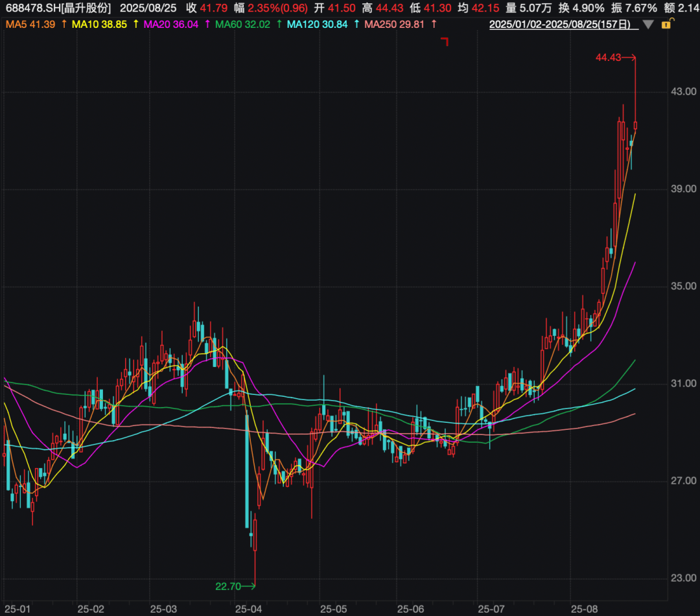Click the 39.00 price axis label
This screenshot has height=616, width=700.
coord(684,189)
